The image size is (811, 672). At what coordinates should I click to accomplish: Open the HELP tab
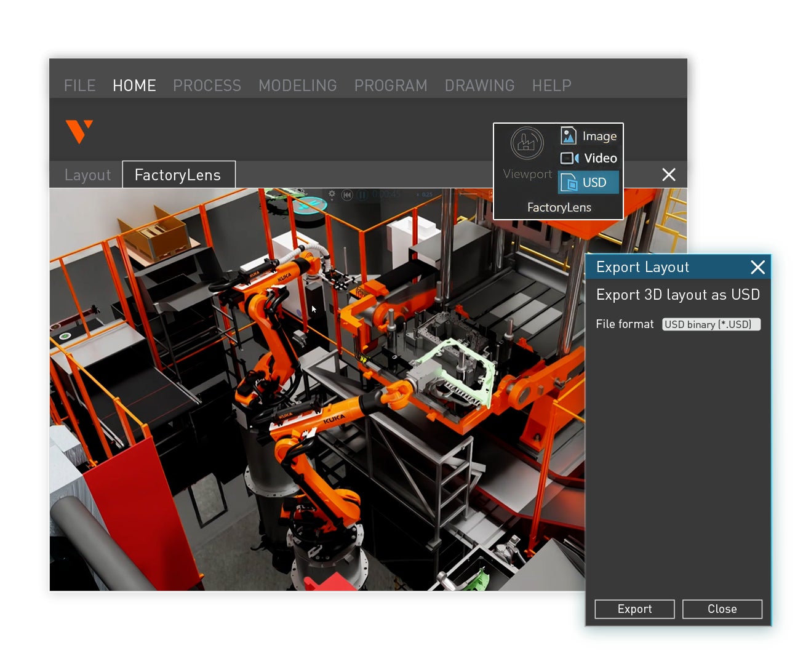[x=552, y=86]
